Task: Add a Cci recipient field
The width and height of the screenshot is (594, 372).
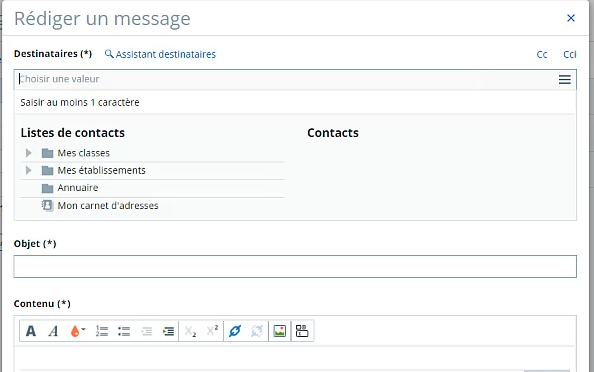Action: [x=570, y=55]
